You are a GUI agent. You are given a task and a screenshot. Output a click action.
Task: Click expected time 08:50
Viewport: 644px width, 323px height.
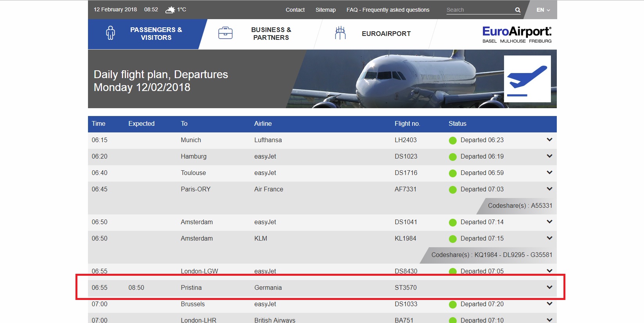[x=136, y=287]
